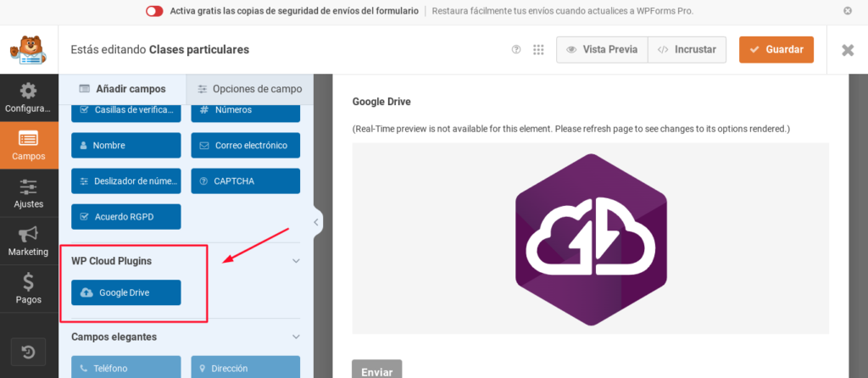Add a CAPTCHA field
868x378 pixels.
pyautogui.click(x=246, y=181)
